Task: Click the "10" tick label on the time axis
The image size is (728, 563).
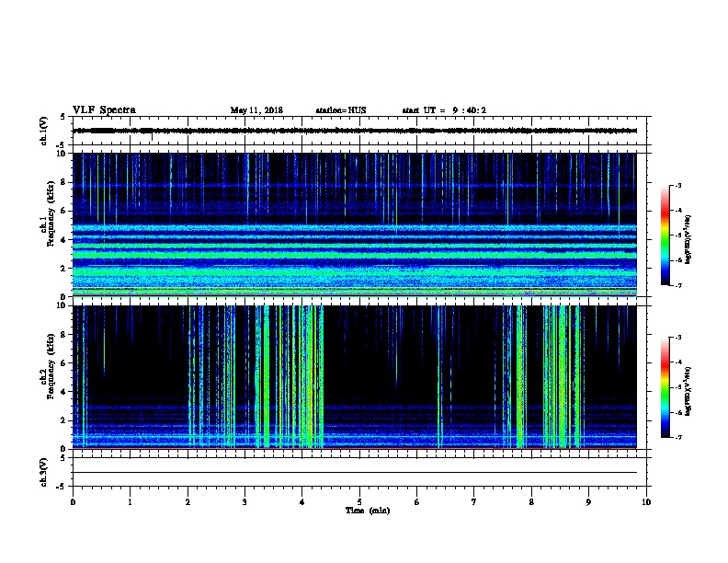Action: (646, 501)
